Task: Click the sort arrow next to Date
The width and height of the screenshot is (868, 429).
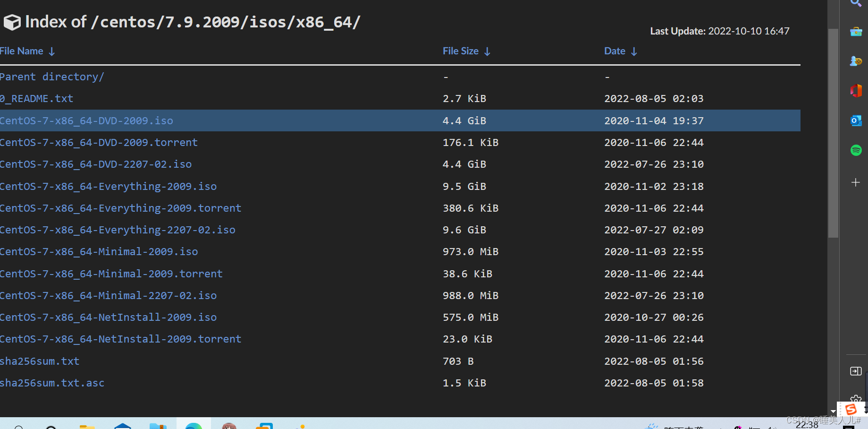Action: (x=634, y=51)
